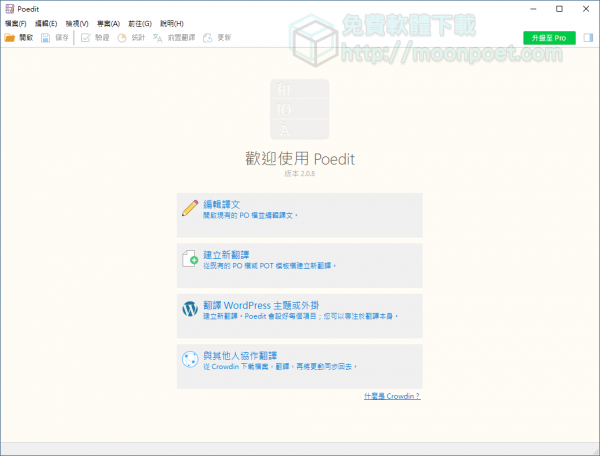
Task: Click the 與其他人協作翻譯 heading
Action: tap(240, 356)
